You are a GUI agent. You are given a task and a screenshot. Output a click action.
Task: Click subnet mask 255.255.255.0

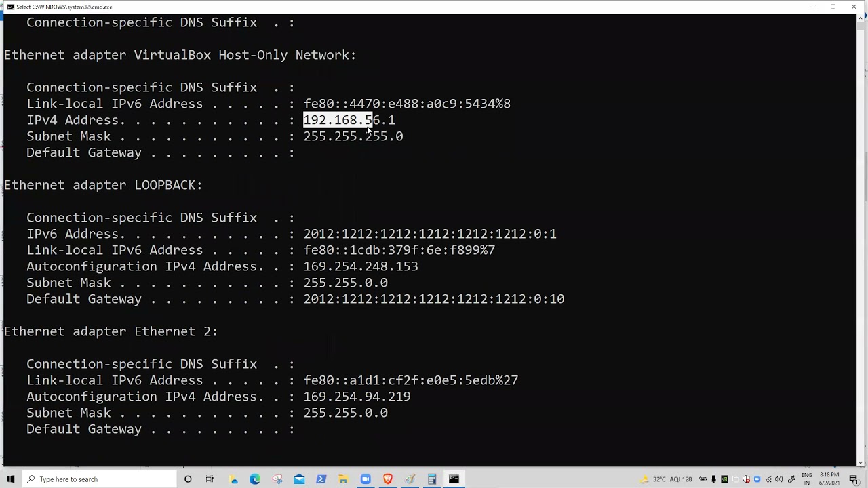(353, 136)
